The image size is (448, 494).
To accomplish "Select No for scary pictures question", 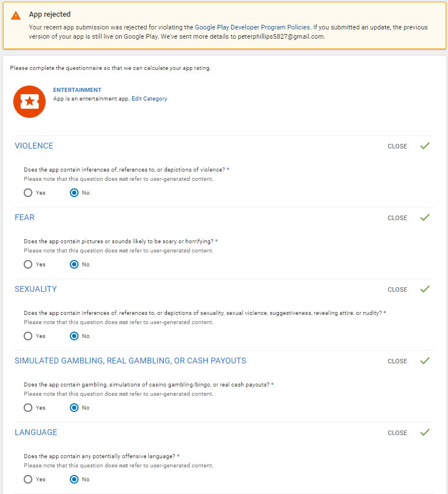I will click(74, 265).
